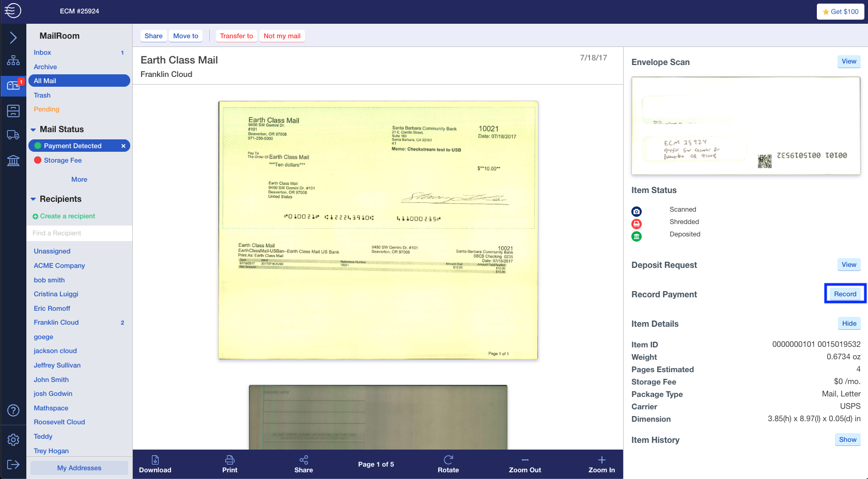This screenshot has width=868, height=479.
Task: Share the document via bottom toolbar icon
Action: (304, 464)
